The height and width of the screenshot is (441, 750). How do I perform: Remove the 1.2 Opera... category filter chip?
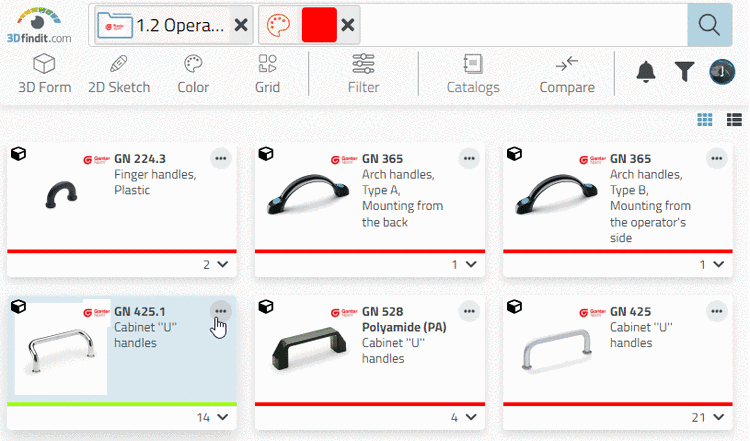coord(241,26)
